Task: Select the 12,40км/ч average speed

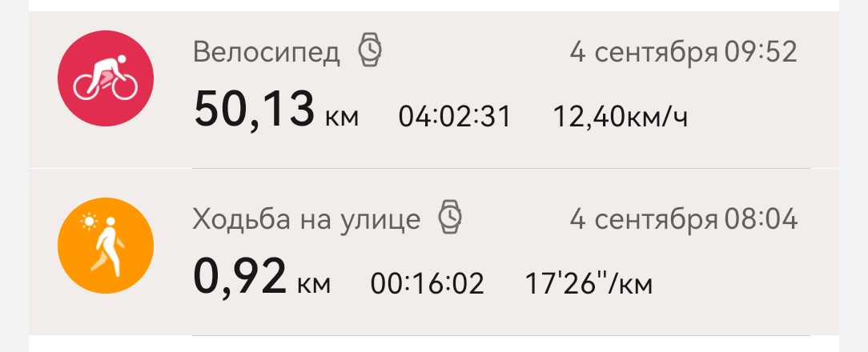Action: point(621,117)
